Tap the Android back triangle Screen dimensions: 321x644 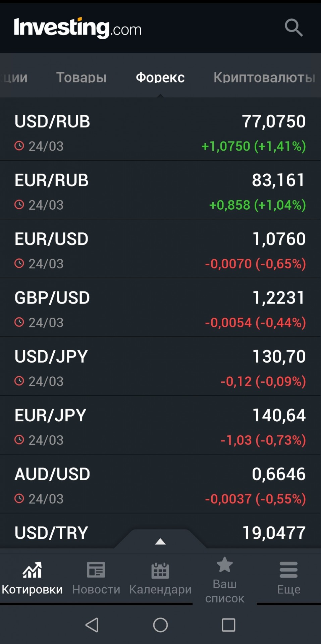click(92, 625)
